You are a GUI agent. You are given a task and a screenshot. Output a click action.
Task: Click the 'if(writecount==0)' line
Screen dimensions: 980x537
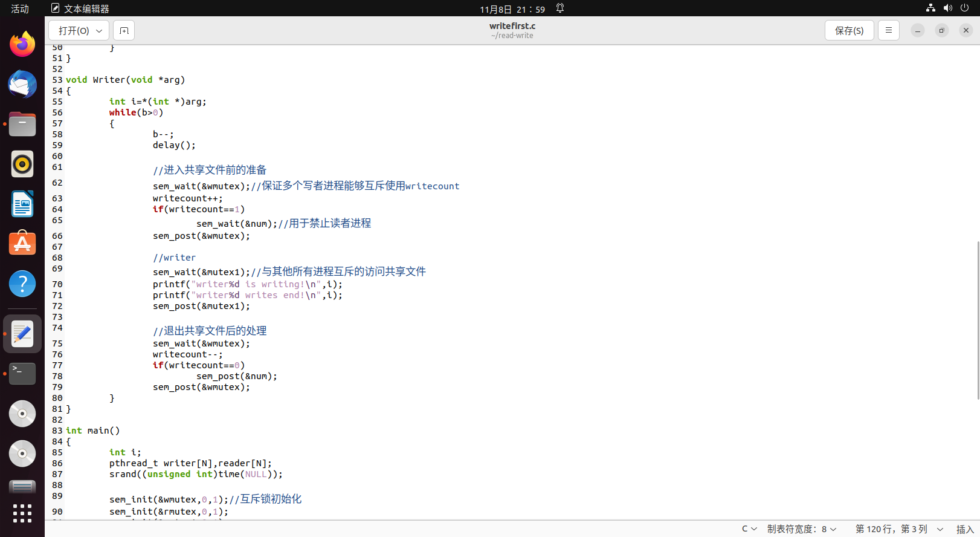199,365
